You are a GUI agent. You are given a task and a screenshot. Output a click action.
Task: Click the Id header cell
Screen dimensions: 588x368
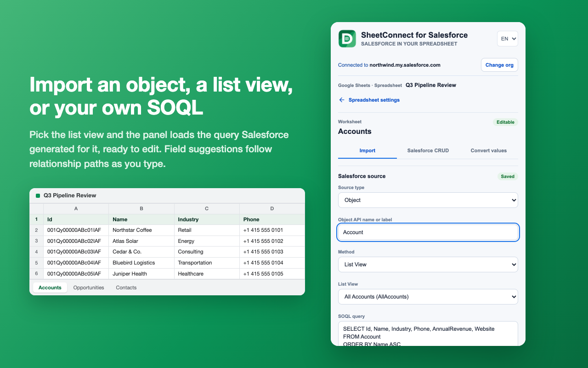pos(76,219)
